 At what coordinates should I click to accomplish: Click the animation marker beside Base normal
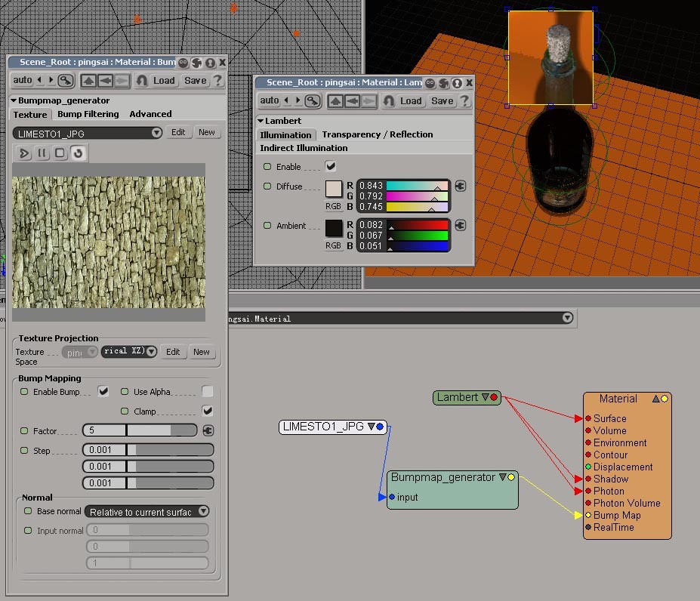(28, 511)
